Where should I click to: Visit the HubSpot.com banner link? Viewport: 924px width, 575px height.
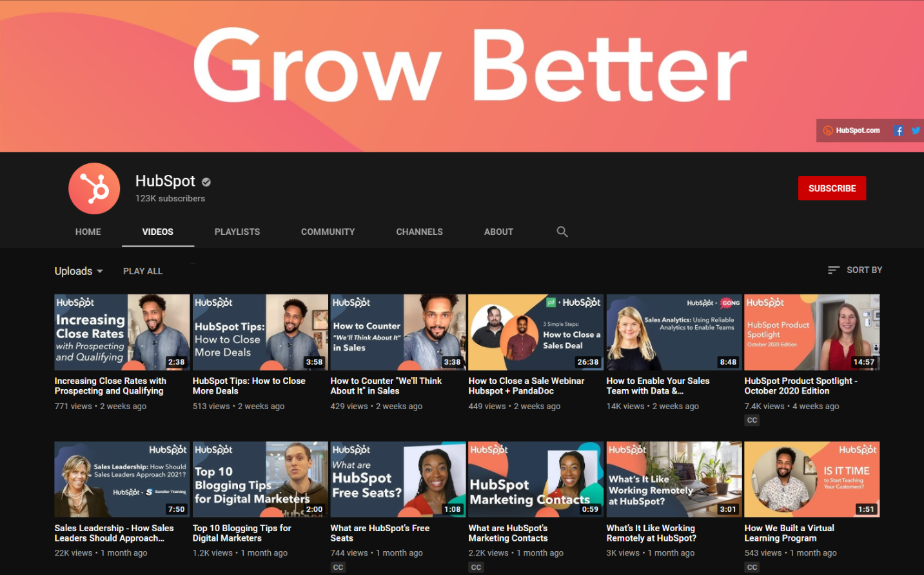pos(852,130)
